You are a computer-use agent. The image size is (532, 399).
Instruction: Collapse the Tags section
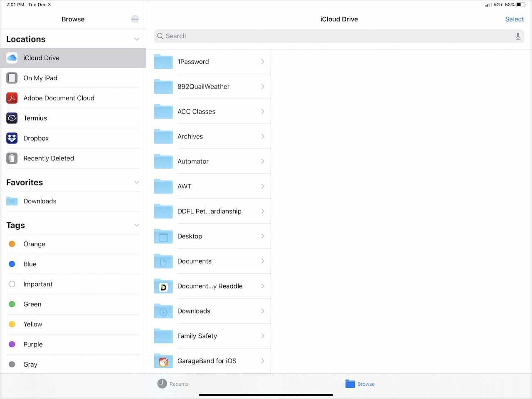(137, 225)
